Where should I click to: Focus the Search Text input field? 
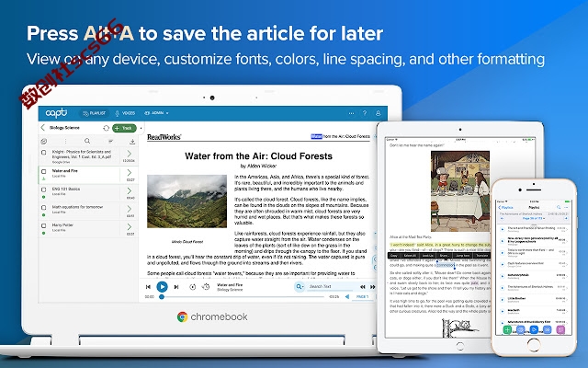point(331,286)
